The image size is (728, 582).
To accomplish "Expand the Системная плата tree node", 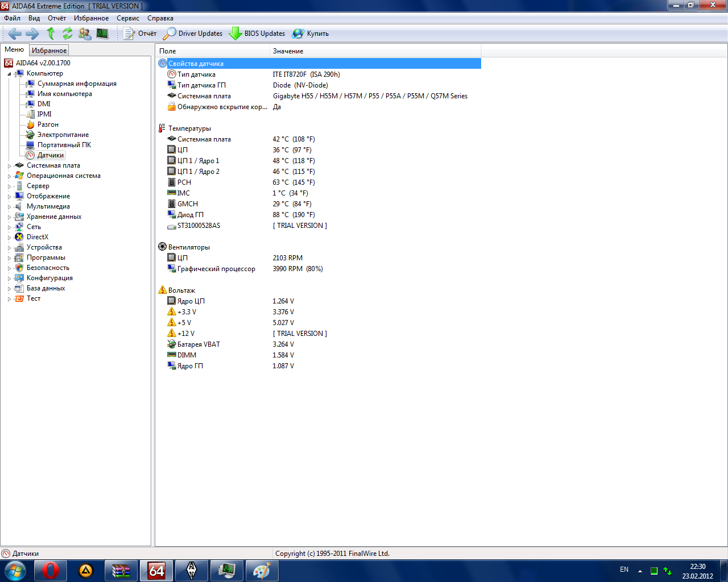I will pos(9,166).
